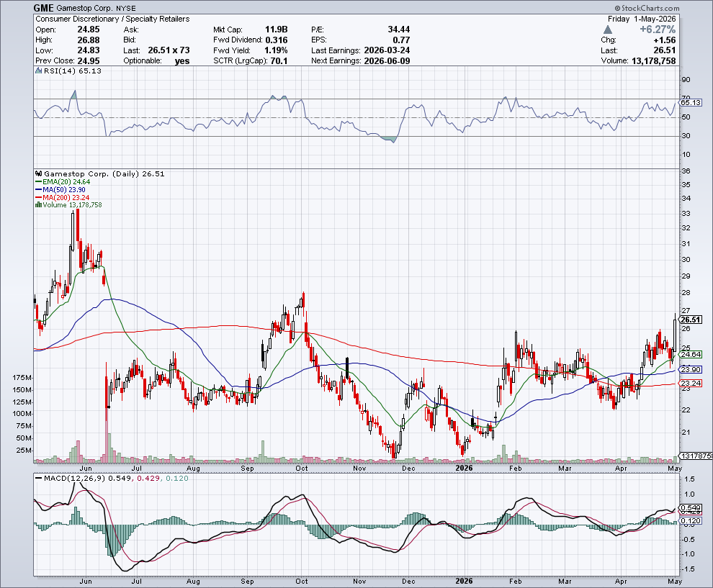Click the Prev Close value 24.95
This screenshot has height=588, width=713.
(88, 61)
